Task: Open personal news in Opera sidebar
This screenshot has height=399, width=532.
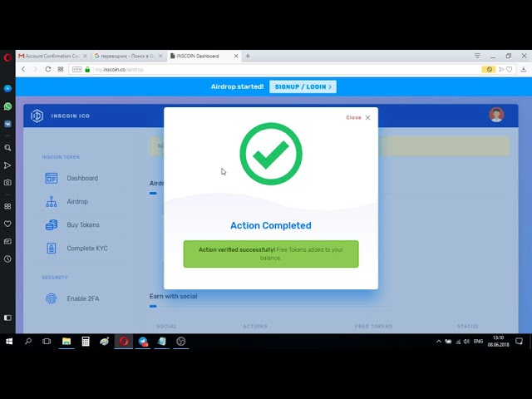Action: [7, 241]
